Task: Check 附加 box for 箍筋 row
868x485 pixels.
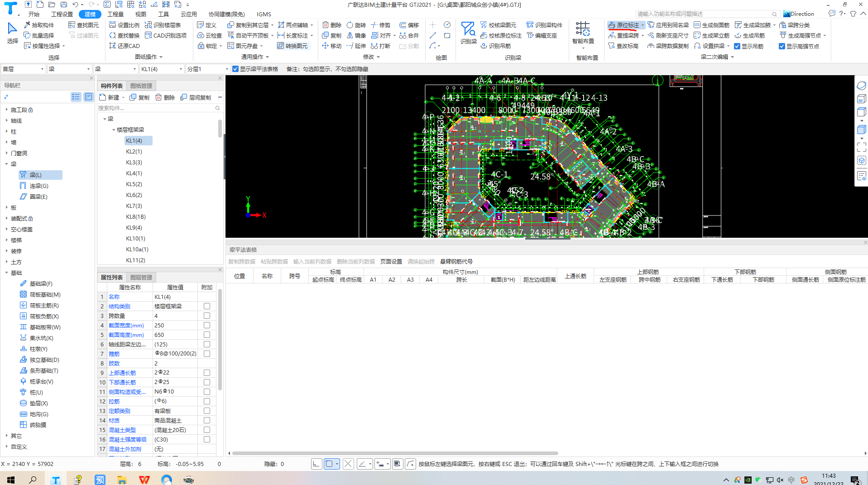Action: point(207,354)
